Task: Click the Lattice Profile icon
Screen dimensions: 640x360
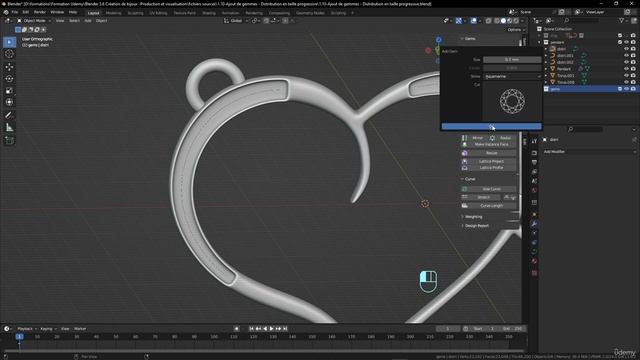Action: point(464,168)
